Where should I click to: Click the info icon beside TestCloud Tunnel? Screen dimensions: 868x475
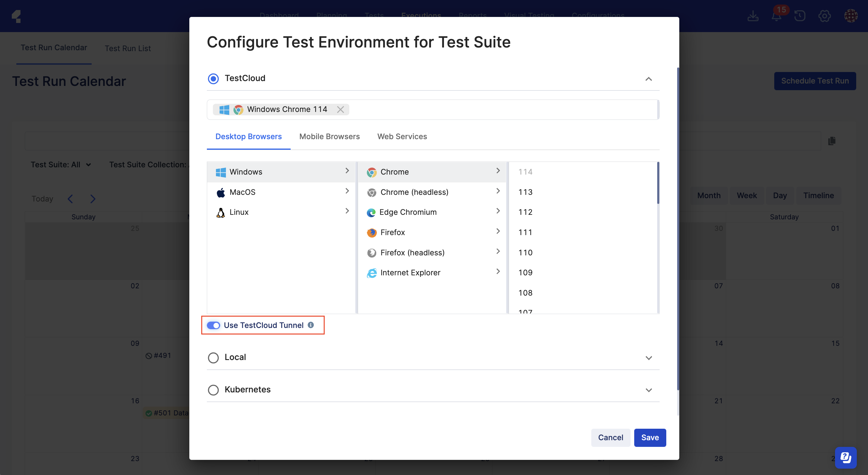[311, 325]
